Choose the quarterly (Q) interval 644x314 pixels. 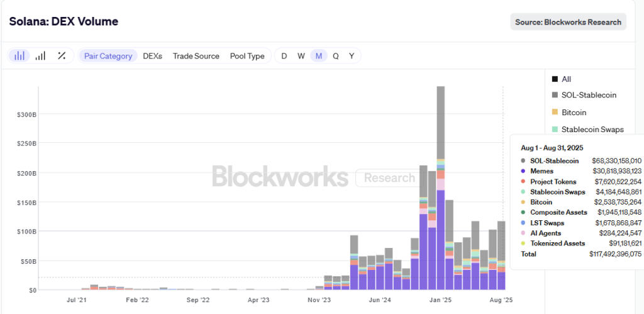[336, 56]
